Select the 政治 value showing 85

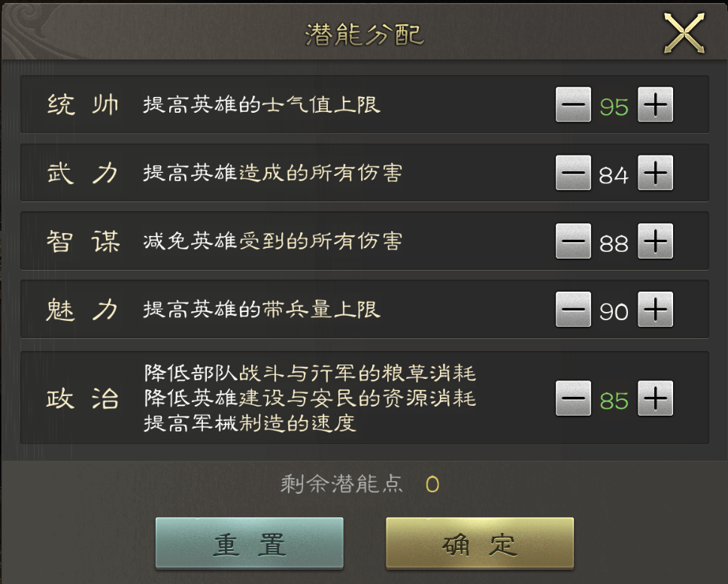click(614, 399)
